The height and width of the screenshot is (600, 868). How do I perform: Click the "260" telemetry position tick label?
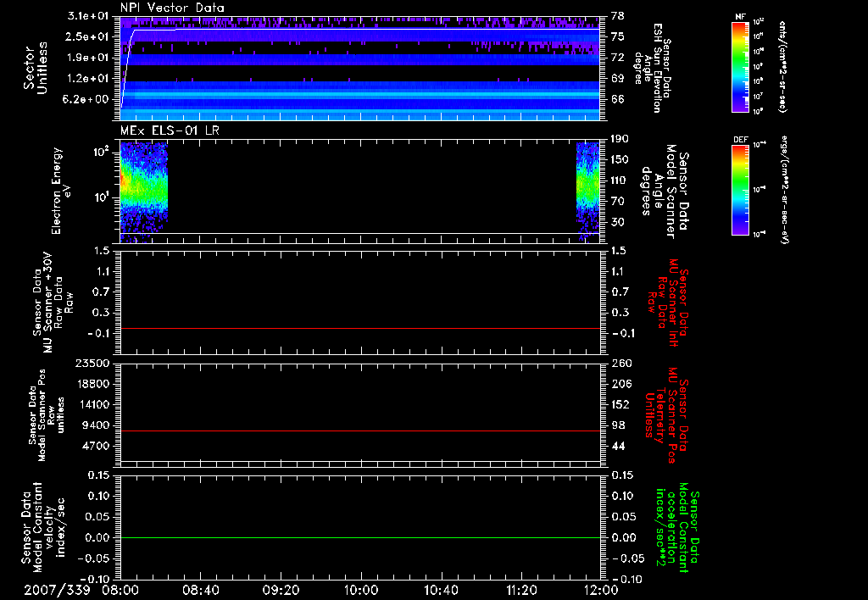[620, 364]
